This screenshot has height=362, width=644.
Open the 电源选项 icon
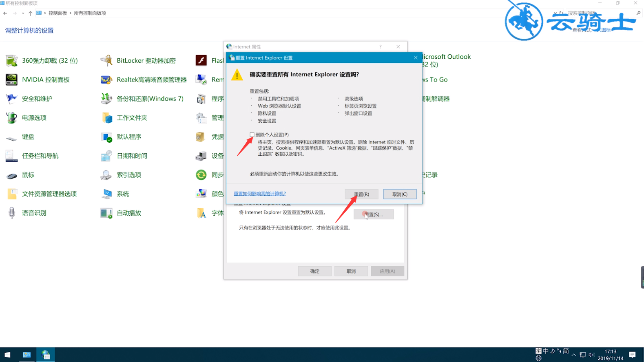point(11,118)
